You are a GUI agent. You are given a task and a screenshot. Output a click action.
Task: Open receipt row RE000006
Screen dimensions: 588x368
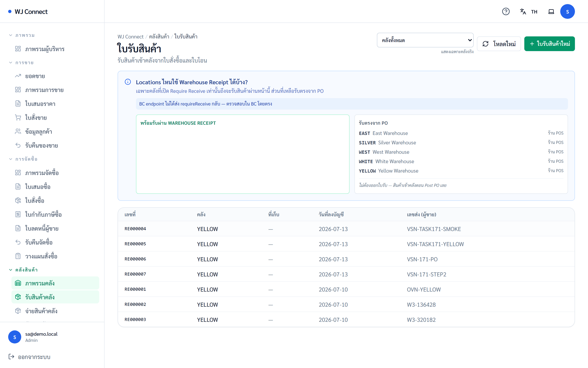[x=346, y=259]
